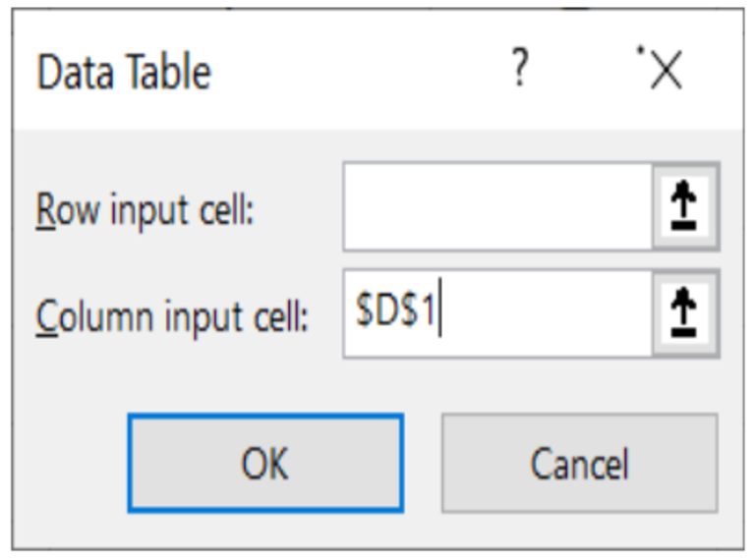Click the "Column input cell:" label

coord(172,316)
